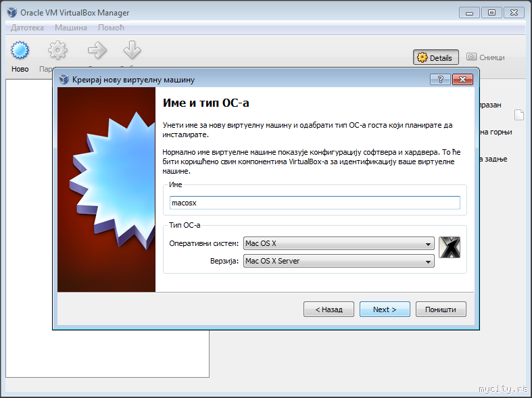Viewport: 532px width, 398px height.
Task: Click the gear settings toolbar icon
Action: tap(57, 50)
